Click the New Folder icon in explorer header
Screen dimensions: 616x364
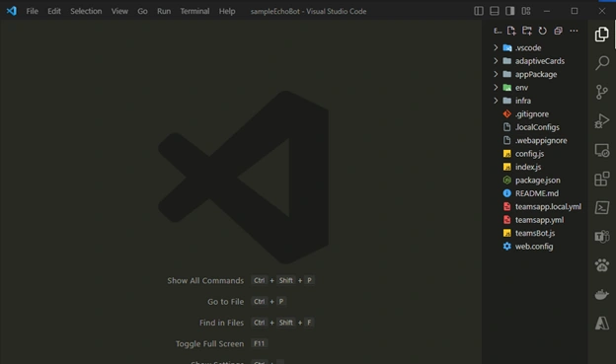(527, 31)
